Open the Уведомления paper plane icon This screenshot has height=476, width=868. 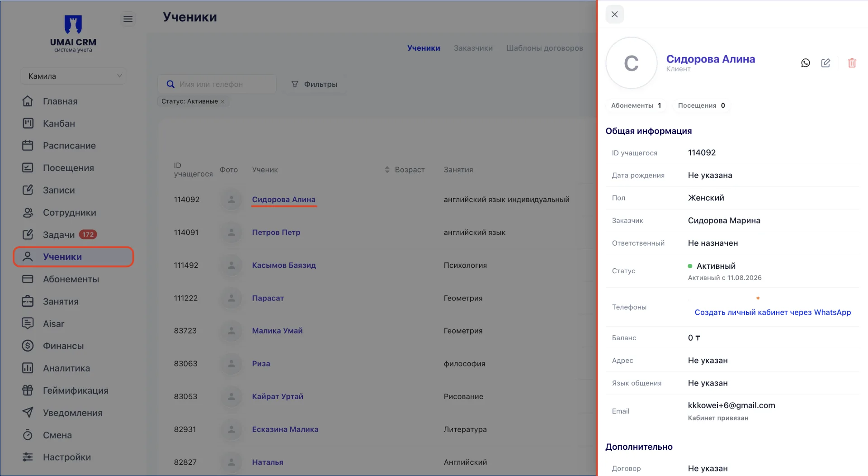(x=28, y=412)
